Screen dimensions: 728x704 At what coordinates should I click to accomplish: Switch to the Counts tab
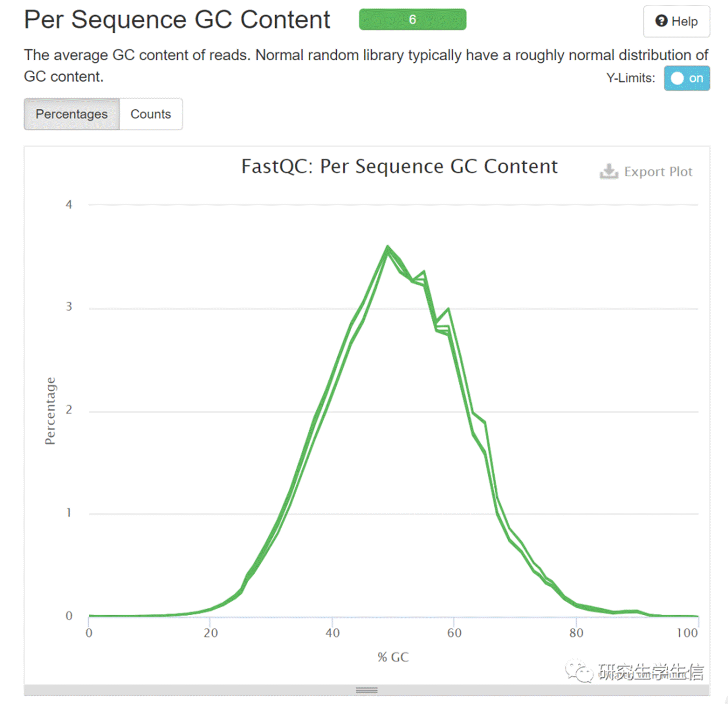tap(151, 114)
